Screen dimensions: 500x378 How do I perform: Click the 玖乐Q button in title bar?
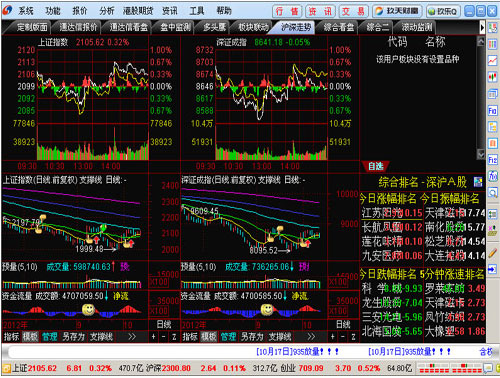click(443, 11)
